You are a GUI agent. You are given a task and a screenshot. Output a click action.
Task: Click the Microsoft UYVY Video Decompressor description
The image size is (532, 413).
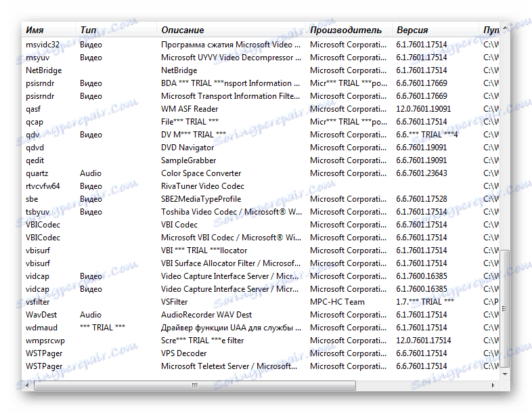tap(231, 58)
